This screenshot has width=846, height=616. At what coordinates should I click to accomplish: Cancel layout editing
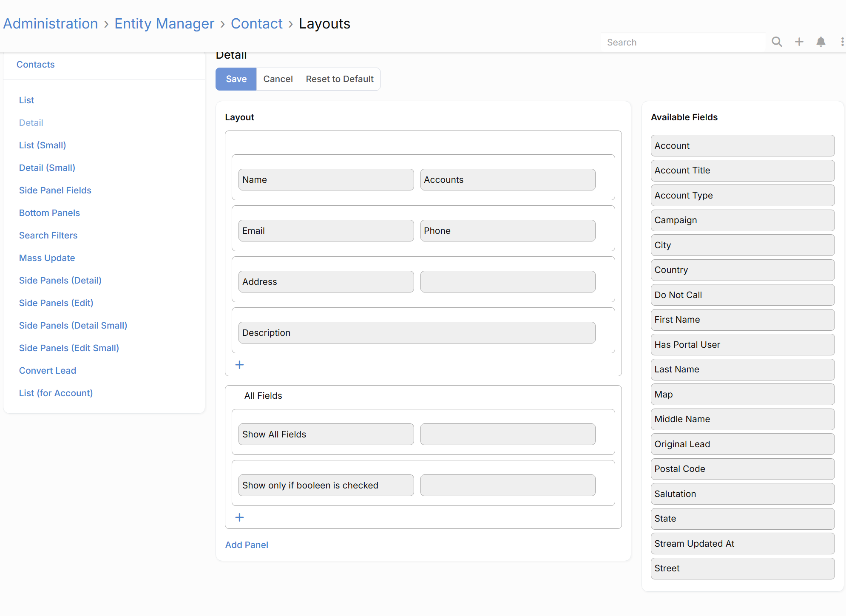click(278, 79)
